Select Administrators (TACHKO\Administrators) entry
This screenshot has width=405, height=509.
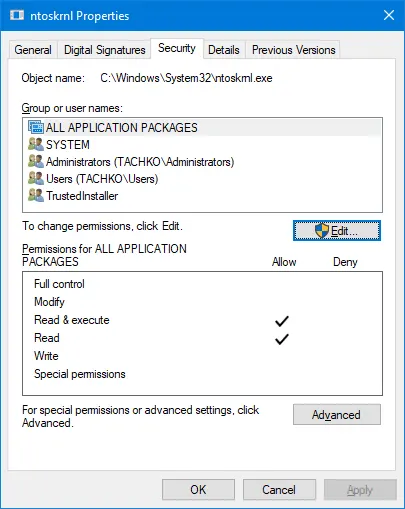pyautogui.click(x=140, y=162)
